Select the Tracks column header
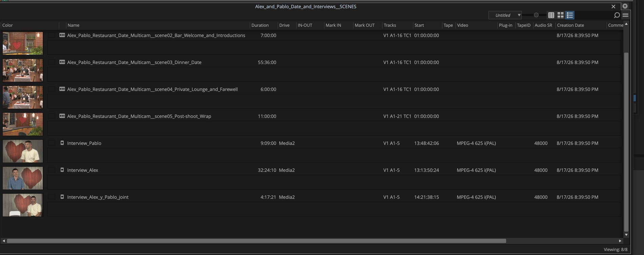The image size is (644, 255). pos(390,25)
